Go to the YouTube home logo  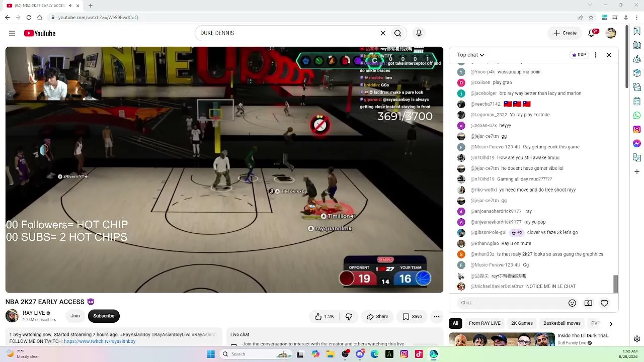(40, 33)
